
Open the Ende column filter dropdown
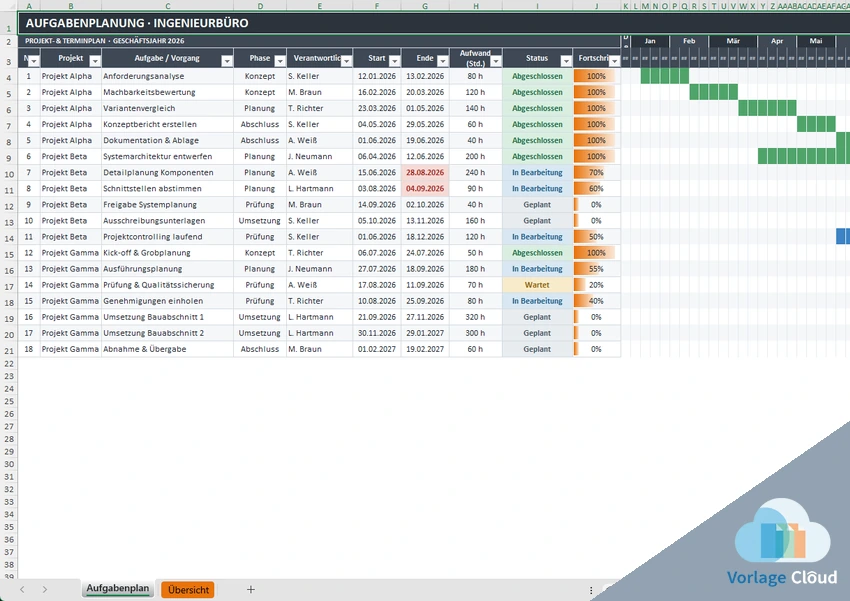[x=442, y=61]
